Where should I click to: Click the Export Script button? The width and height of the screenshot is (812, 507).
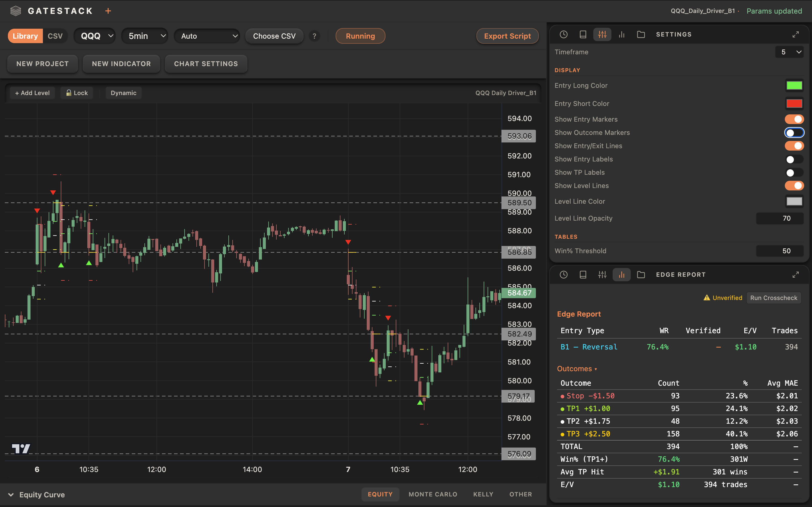[507, 36]
